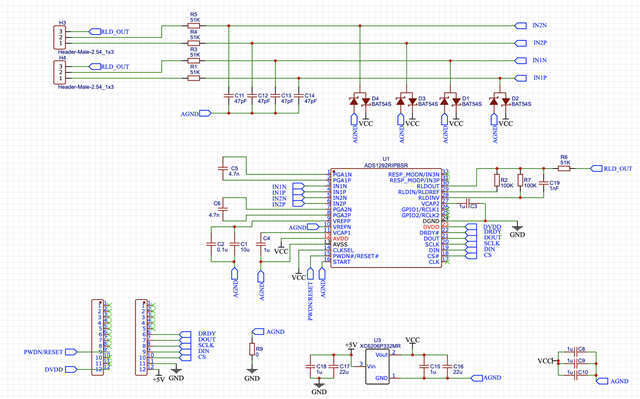Select the H4 header connector symbol
This screenshot has width=640, height=399.
pos(60,72)
